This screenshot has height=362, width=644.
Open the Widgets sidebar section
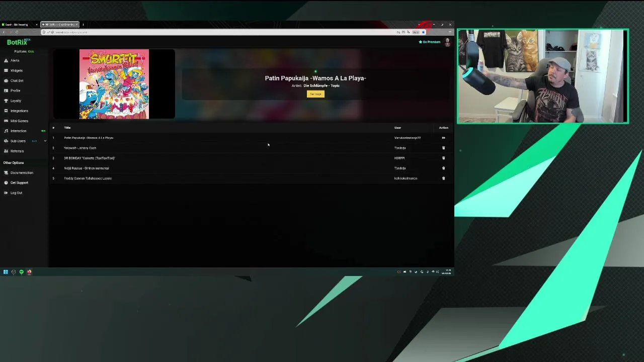(x=16, y=70)
